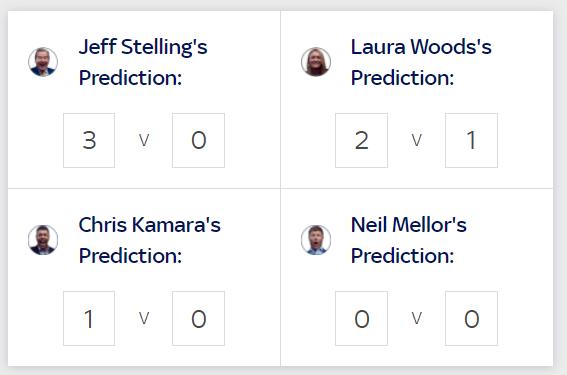The height and width of the screenshot is (375, 567).
Task: Click the "Laura Woods's Prediction:" heading
Action: tap(421, 62)
